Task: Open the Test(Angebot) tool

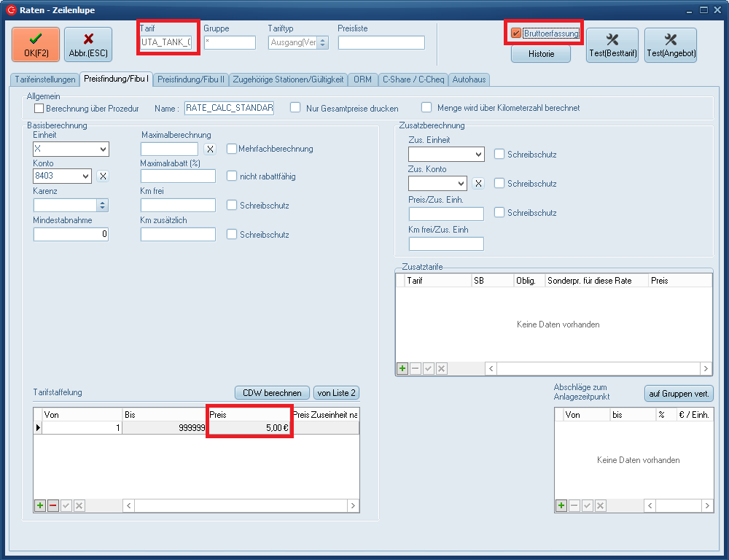Action: pyautogui.click(x=670, y=44)
